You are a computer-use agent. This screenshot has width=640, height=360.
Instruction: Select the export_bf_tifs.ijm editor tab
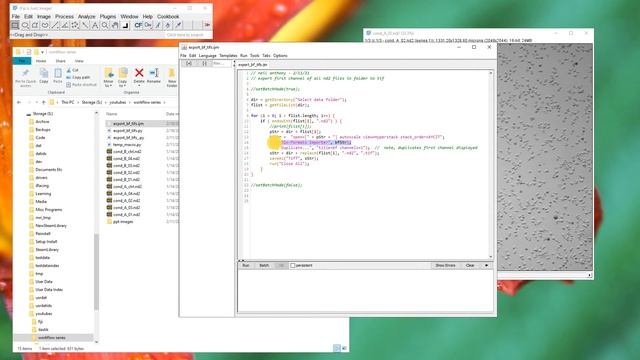pyautogui.click(x=253, y=64)
